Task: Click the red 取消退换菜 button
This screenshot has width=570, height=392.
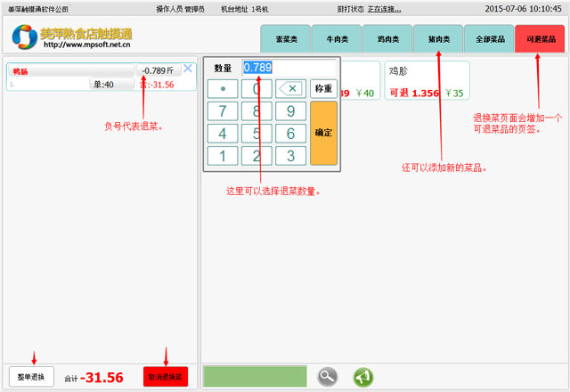Action: point(166,376)
